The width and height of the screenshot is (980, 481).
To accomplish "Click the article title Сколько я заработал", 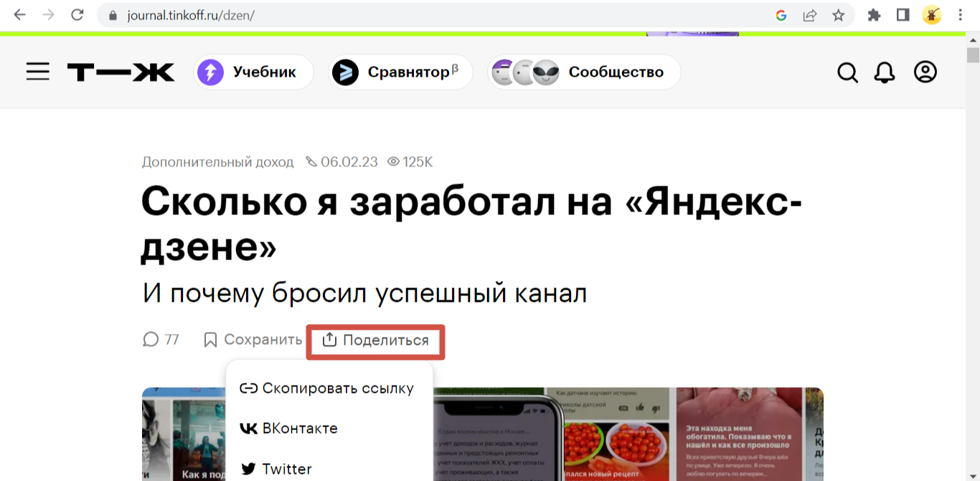I will pyautogui.click(x=471, y=225).
